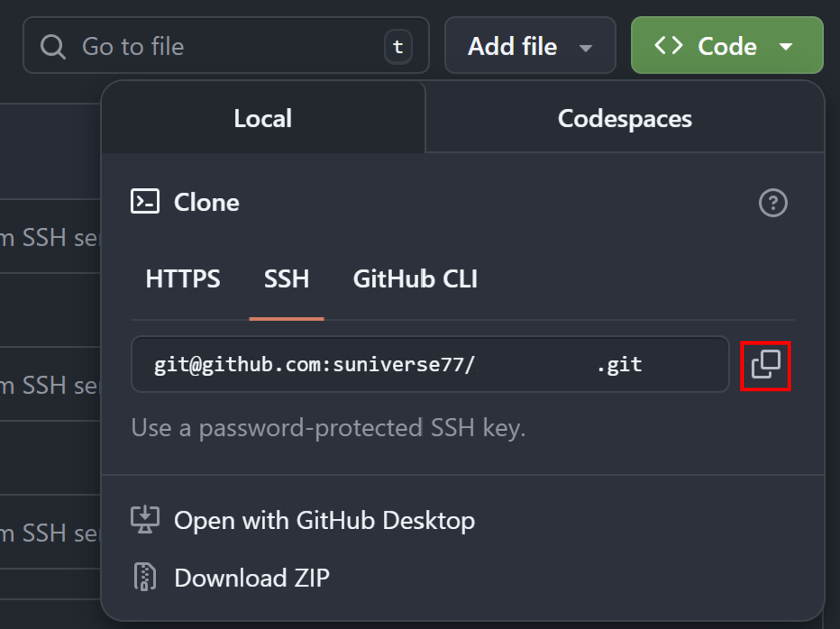This screenshot has height=629, width=840.
Task: Open the Add file dropdown
Action: click(x=530, y=46)
